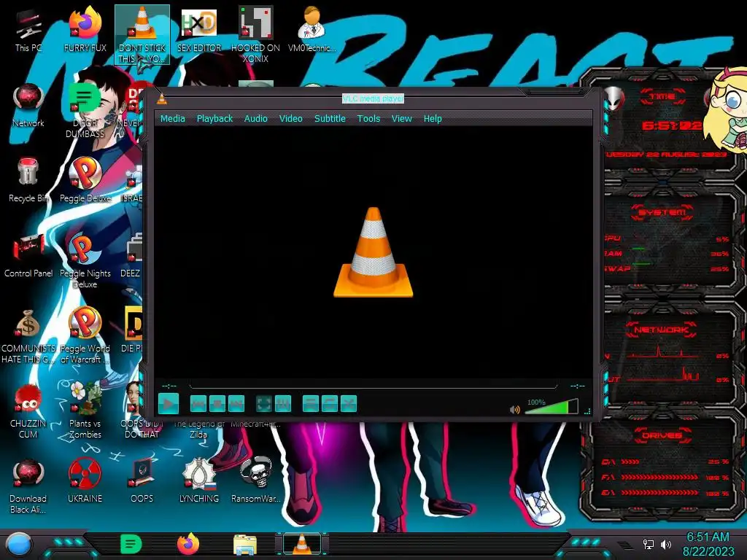Show VLC extended settings

[x=283, y=404]
